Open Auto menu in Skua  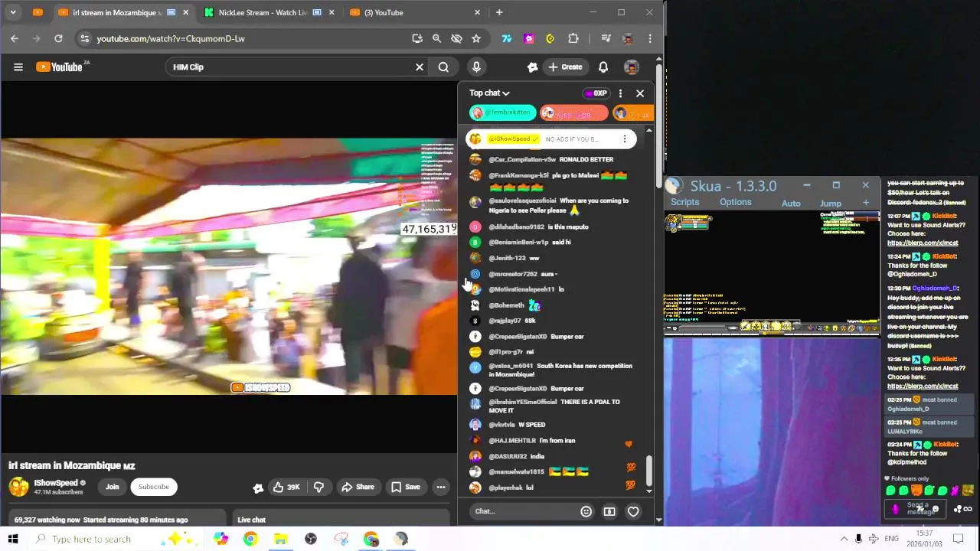pos(791,204)
